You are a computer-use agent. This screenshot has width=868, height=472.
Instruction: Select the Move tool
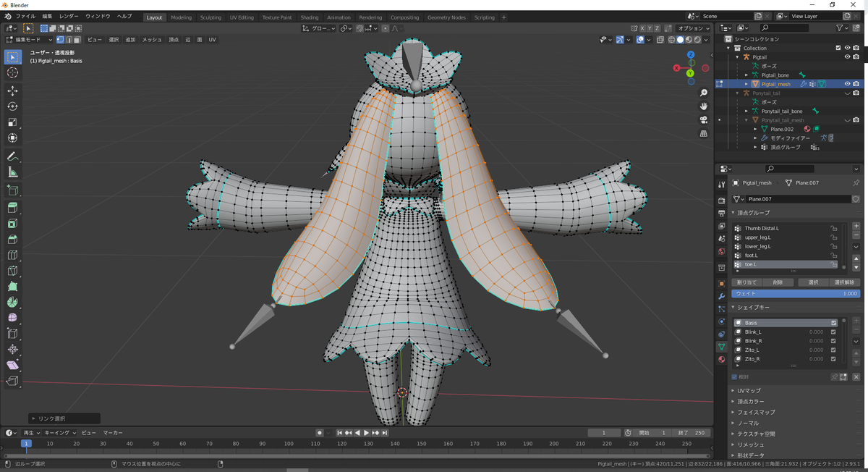(12, 90)
